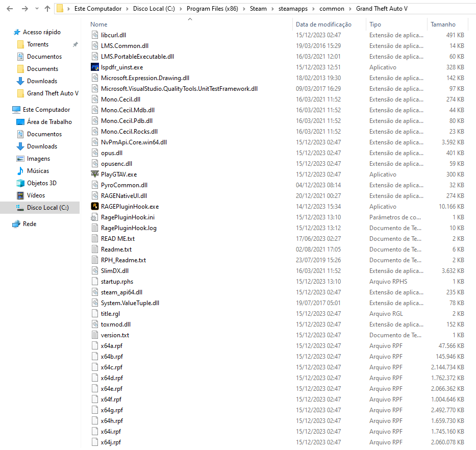Click the RagePluginHook.ini settings file icon

point(95,217)
